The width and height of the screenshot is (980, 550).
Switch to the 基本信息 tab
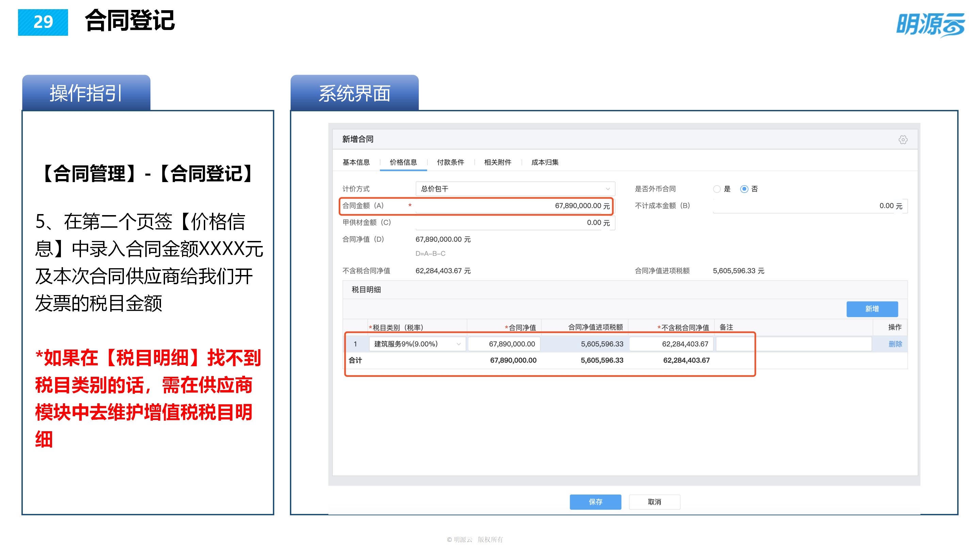[356, 162]
